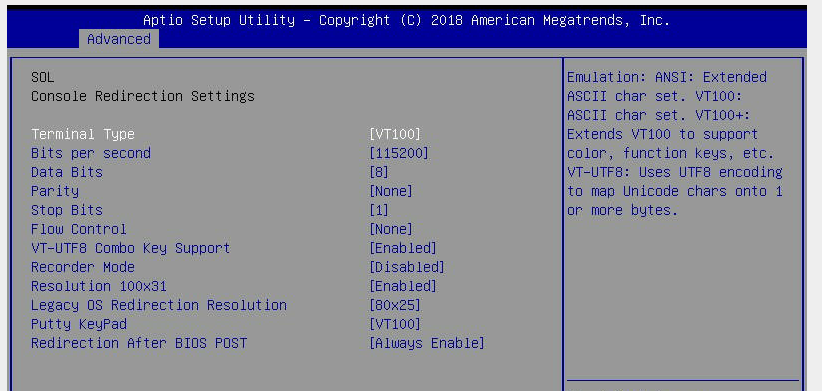
Task: Change the Parity setting value
Action: [x=391, y=191]
